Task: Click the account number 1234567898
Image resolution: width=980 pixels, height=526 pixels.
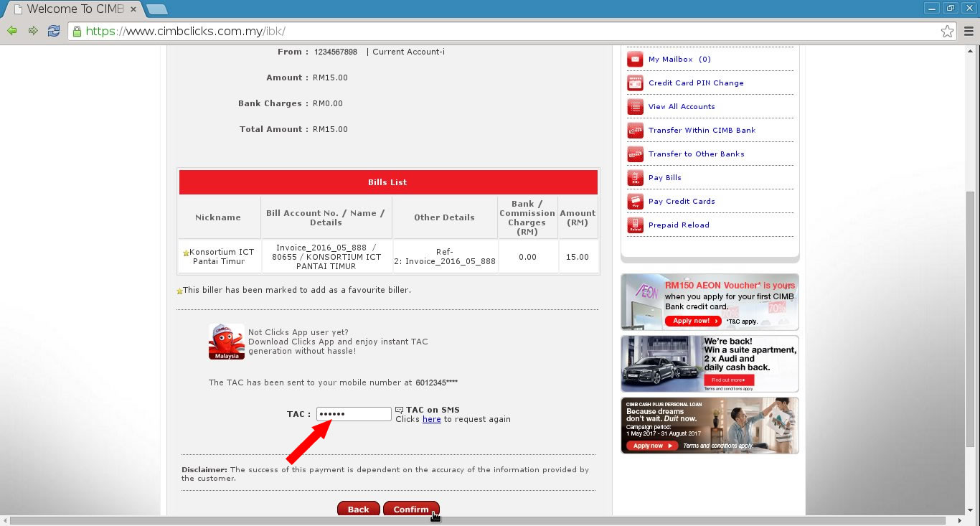Action: point(336,52)
